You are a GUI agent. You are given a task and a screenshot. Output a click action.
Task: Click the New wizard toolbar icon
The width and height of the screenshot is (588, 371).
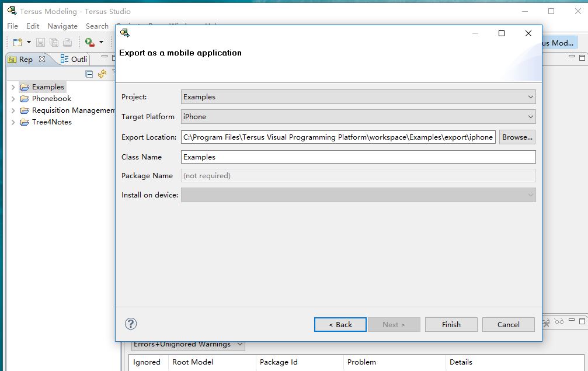18,42
